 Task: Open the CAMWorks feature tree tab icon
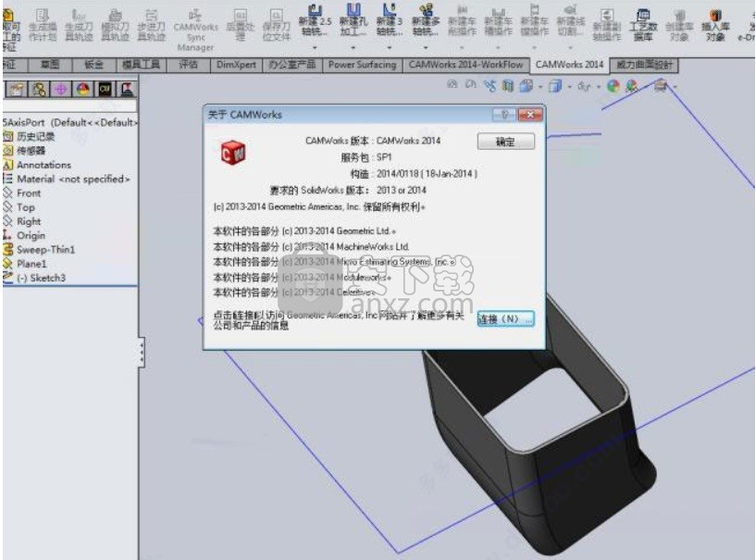tap(105, 89)
